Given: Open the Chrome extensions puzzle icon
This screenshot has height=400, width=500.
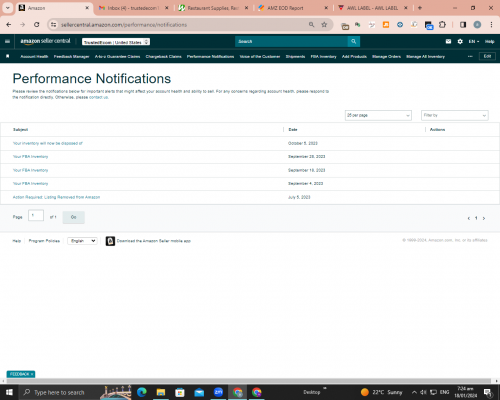Looking at the screenshot, I should click(442, 25).
